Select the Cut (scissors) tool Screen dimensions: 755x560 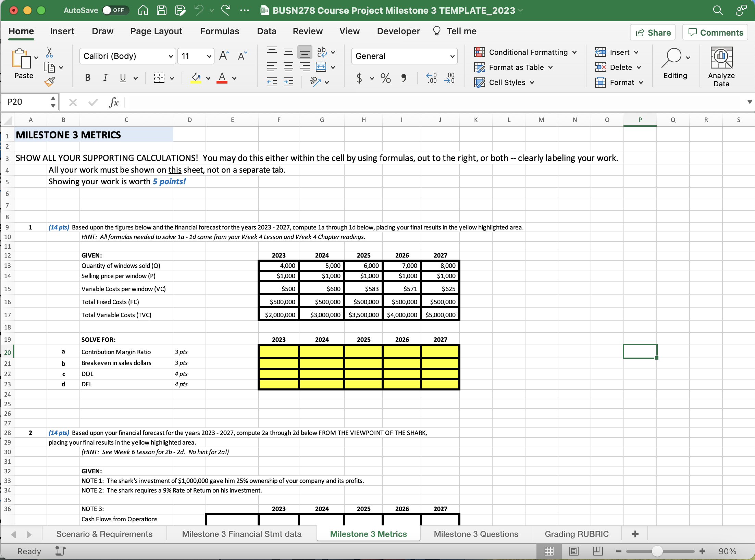pos(49,52)
